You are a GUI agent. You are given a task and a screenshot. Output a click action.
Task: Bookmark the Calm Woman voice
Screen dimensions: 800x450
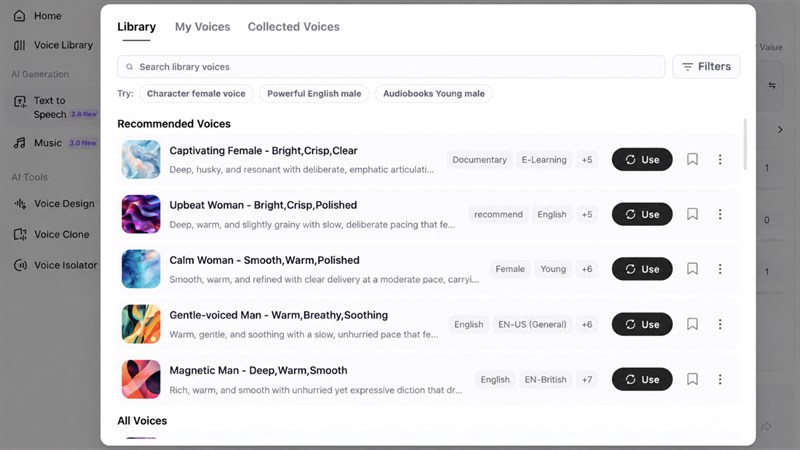(692, 269)
